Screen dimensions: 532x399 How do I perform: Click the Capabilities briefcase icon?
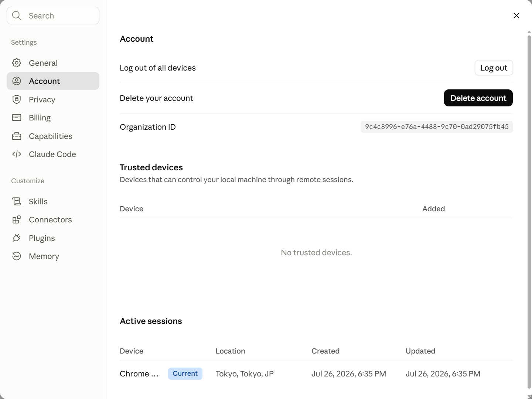click(x=17, y=136)
